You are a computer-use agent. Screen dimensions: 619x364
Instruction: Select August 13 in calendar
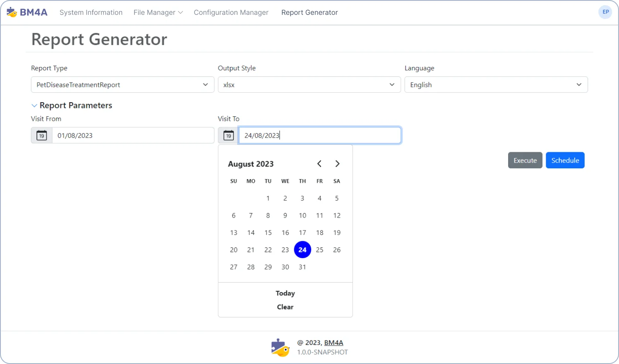coord(234,232)
